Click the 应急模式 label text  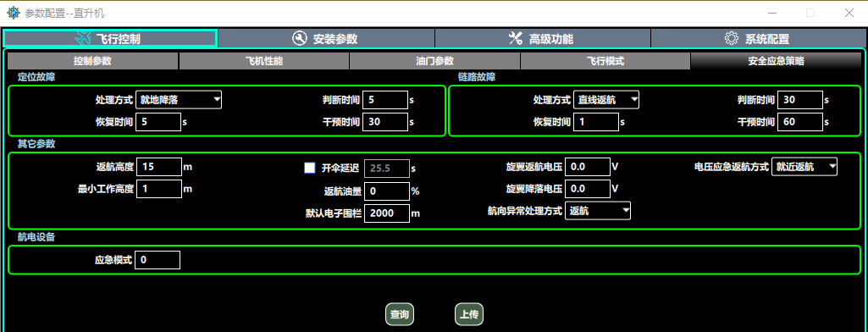[x=114, y=260]
